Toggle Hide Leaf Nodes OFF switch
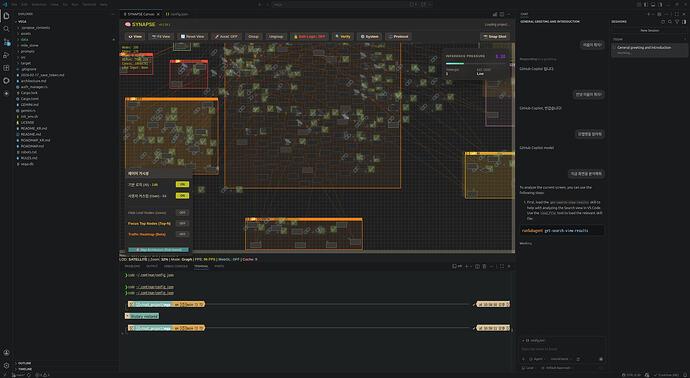Screen dimensions: 690x378 click(182, 213)
